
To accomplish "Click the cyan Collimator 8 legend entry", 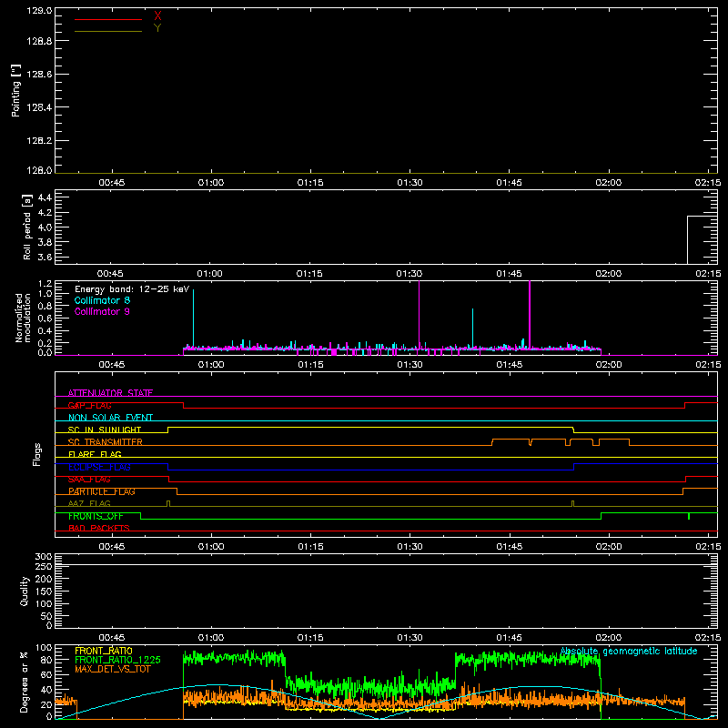I will pos(102,300).
